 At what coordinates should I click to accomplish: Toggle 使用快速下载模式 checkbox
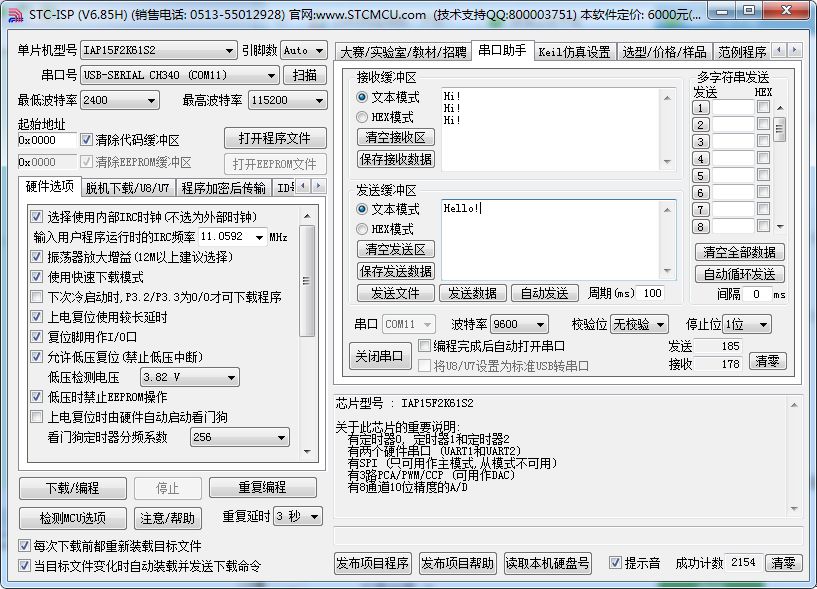pos(36,276)
